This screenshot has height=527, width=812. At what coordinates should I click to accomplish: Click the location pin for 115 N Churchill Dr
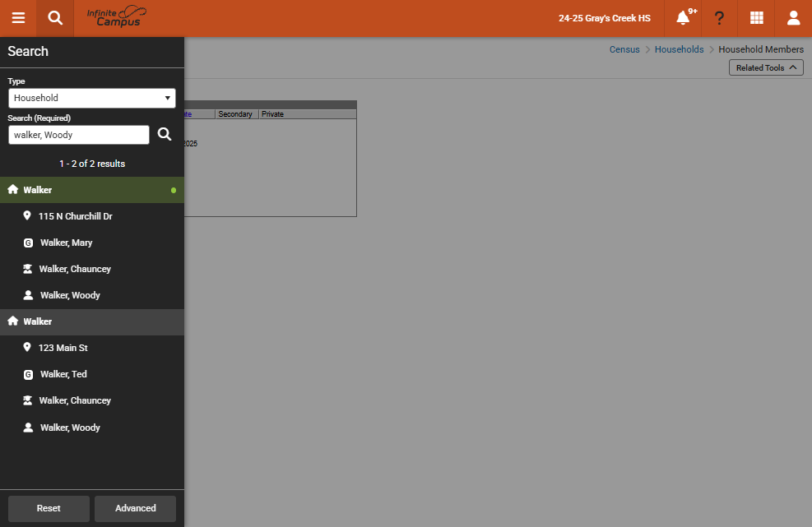point(27,215)
